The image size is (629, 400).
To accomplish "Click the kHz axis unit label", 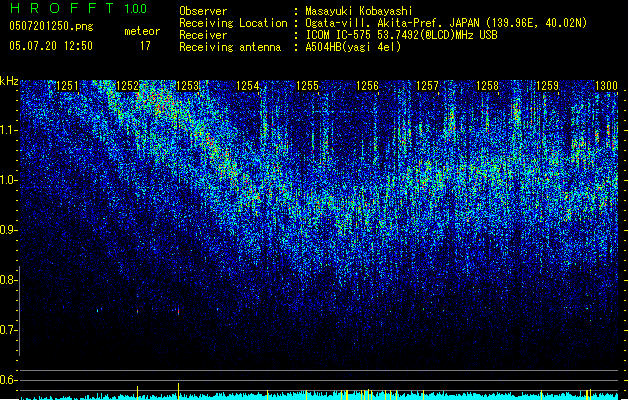I will pyautogui.click(x=9, y=81).
